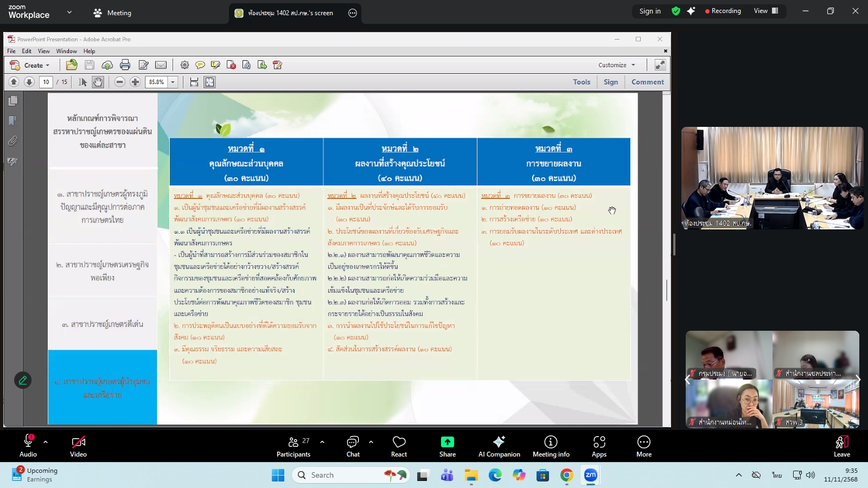868x488 pixels.
Task: Open the zoom percentage dropdown
Action: pyautogui.click(x=172, y=82)
